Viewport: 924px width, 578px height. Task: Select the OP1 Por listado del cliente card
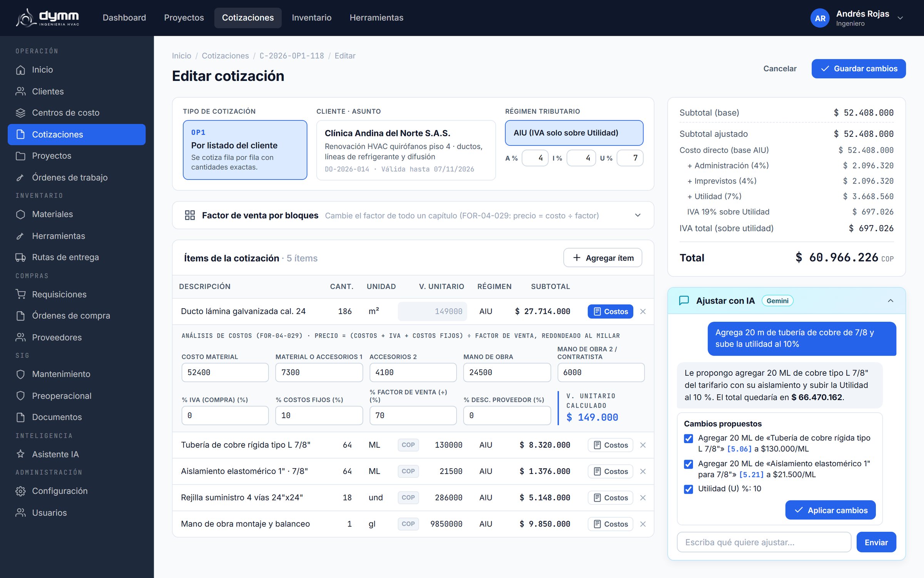coord(245,150)
